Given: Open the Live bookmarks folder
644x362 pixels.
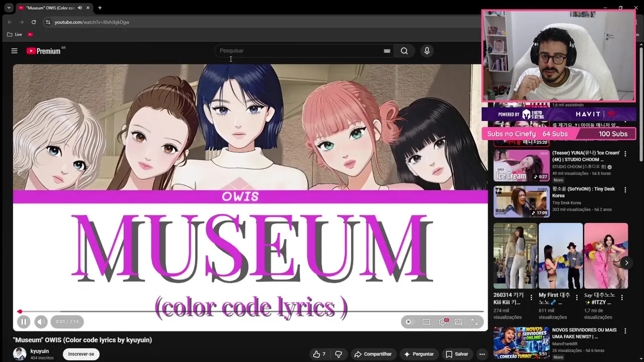Looking at the screenshot, I should pyautogui.click(x=15, y=34).
